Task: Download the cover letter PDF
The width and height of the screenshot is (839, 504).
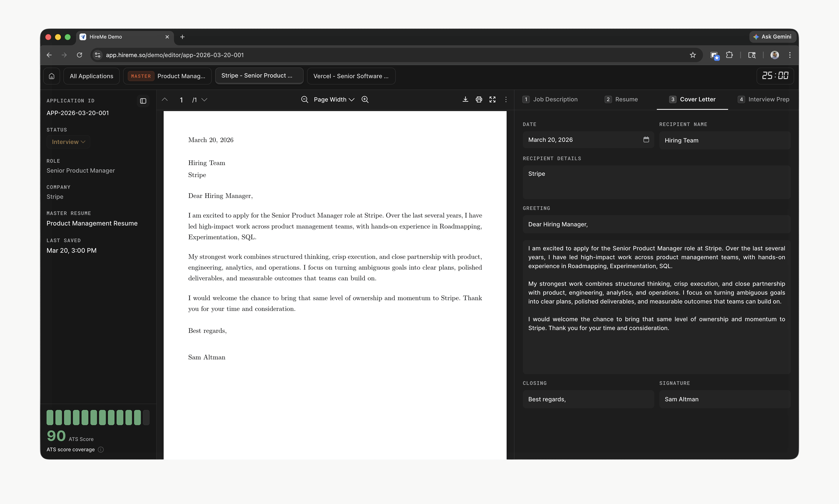Action: tap(465, 99)
